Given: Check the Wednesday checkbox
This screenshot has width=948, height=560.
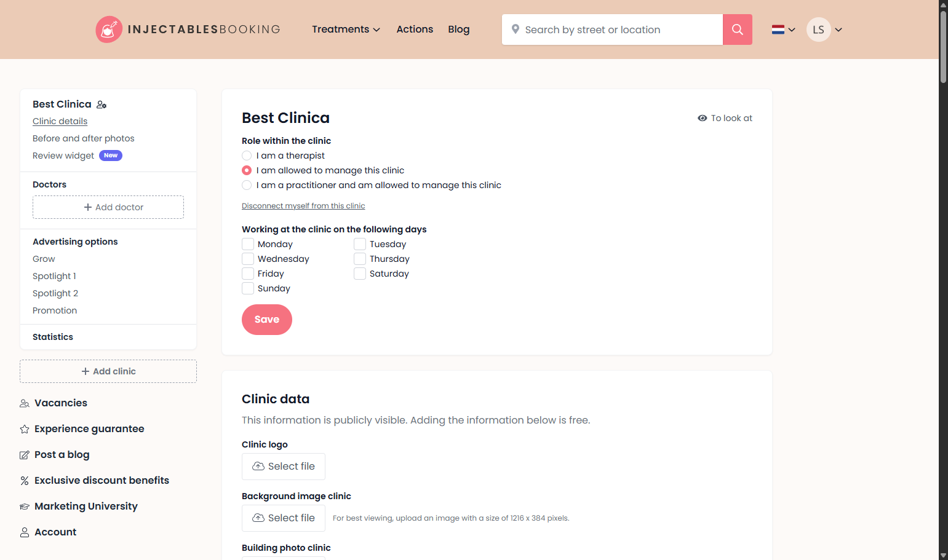Looking at the screenshot, I should coord(248,259).
